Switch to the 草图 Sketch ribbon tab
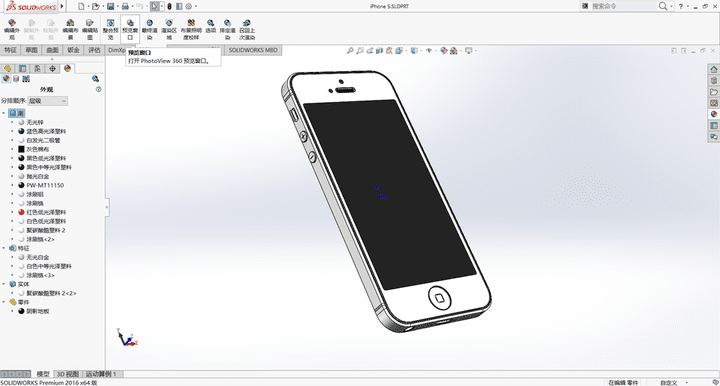Image resolution: width=720 pixels, height=386 pixels. pos(31,50)
